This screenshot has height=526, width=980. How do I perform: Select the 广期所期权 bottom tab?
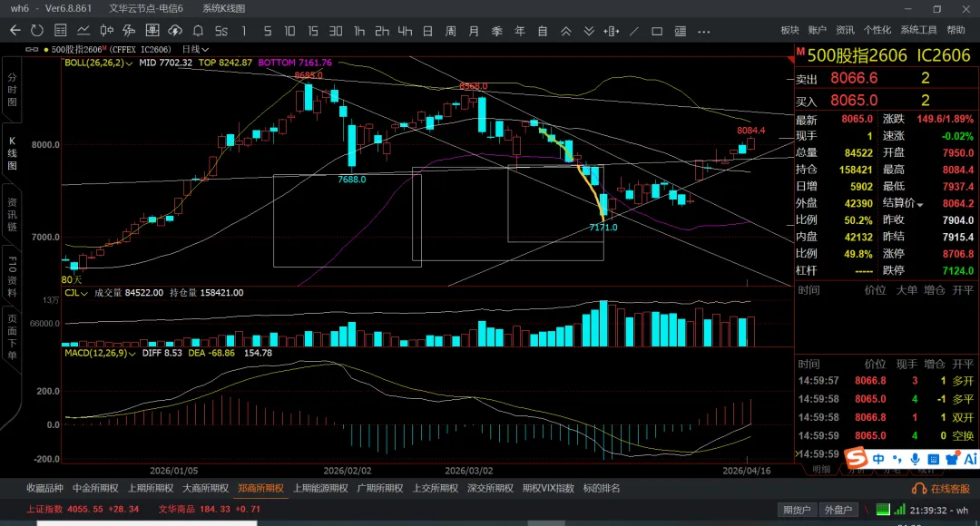click(380, 489)
